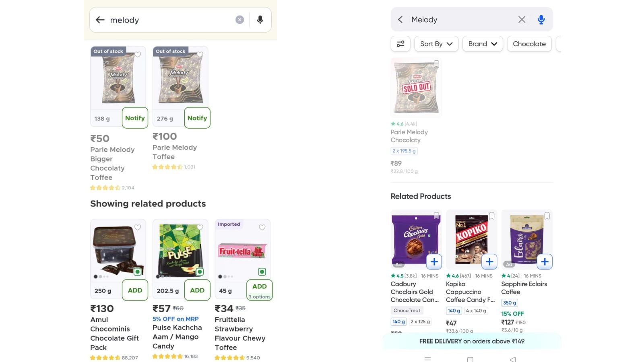Image resolution: width=644 pixels, height=362 pixels.
Task: Toggle wishlist heart on Fruittella toffee
Action: 262,227
